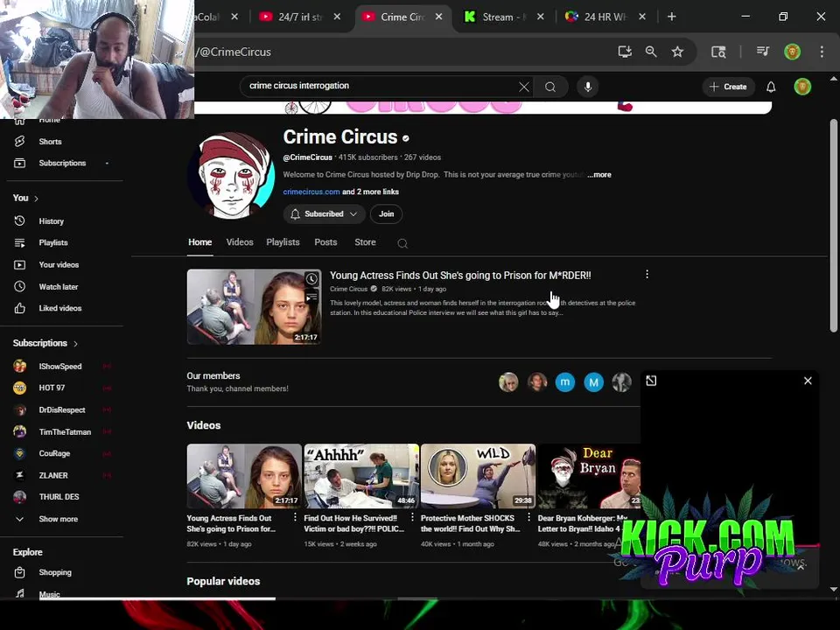
Task: Open the crimecircus.com link
Action: 311,192
